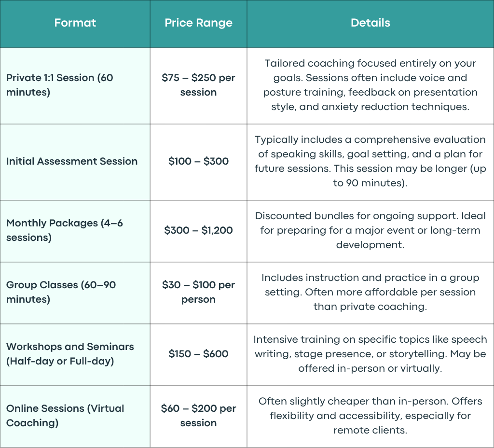Click the Intensive training details text
Screen dimensions: 494x448
click(370, 354)
